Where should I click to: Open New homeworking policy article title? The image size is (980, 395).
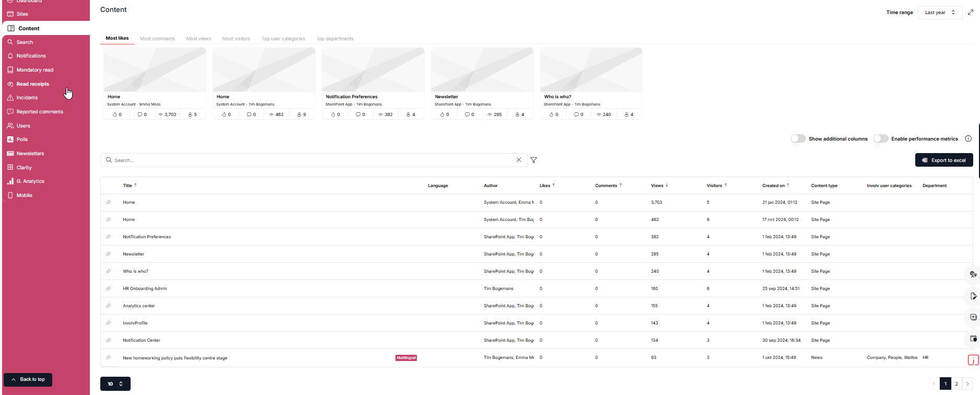[x=175, y=358]
